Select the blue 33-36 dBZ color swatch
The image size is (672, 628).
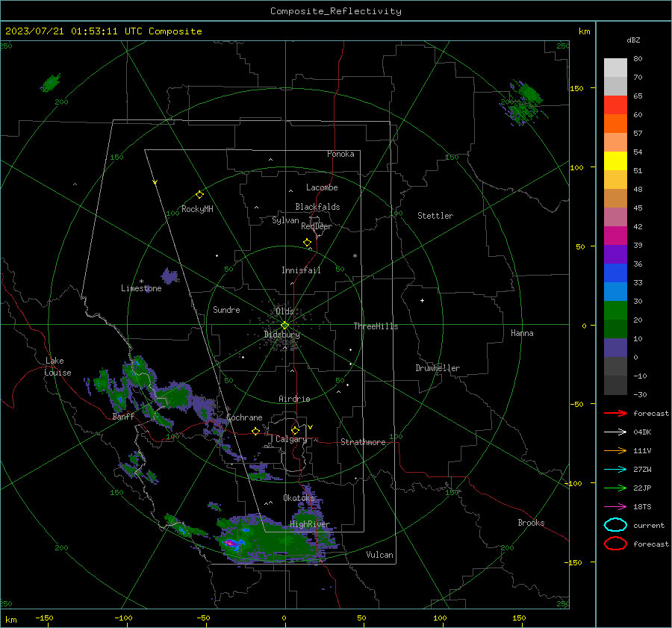click(615, 273)
